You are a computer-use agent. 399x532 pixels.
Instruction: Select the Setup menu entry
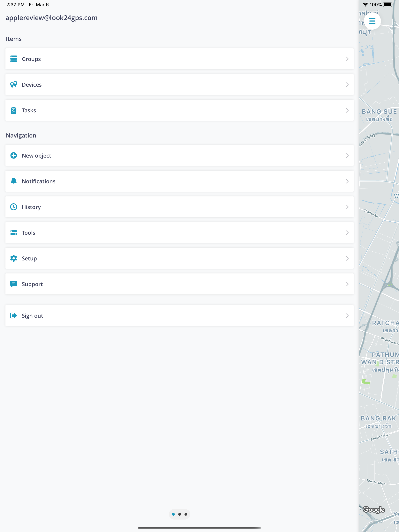(179, 259)
